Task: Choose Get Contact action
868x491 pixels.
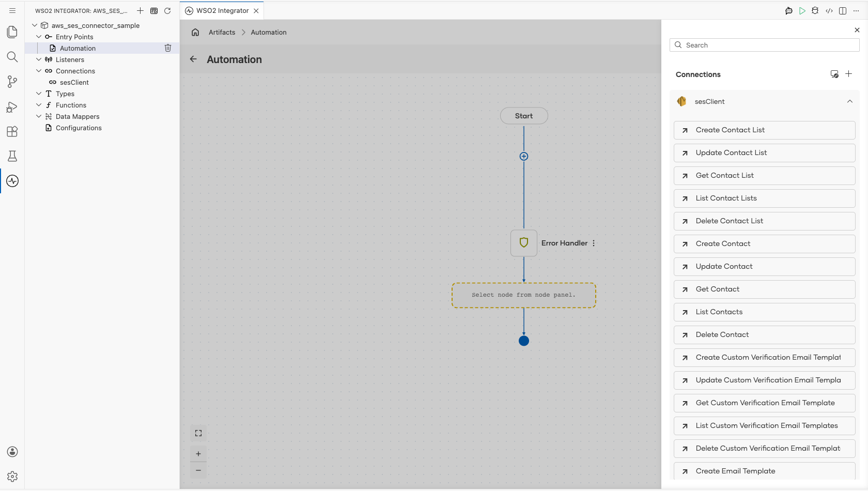Action: coord(764,289)
